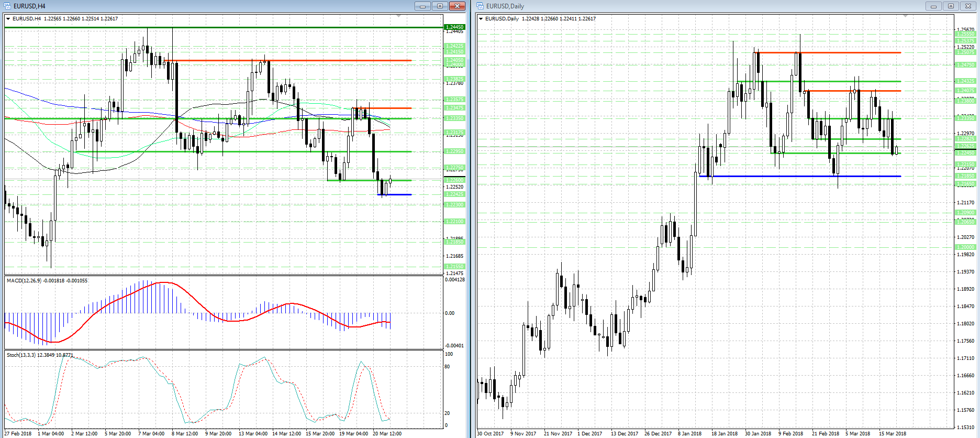Select the dark green top line in H4 chart
Screen dimensions: 980x438
[x=224, y=27]
